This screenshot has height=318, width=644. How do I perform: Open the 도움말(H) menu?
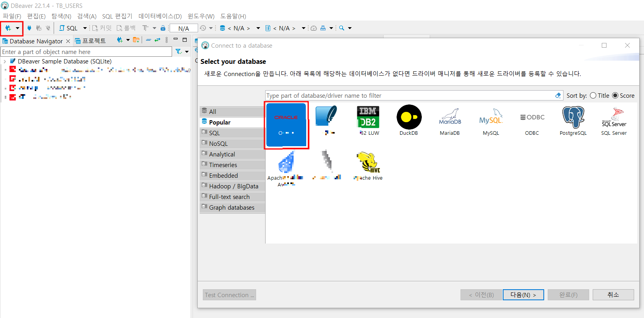click(233, 16)
